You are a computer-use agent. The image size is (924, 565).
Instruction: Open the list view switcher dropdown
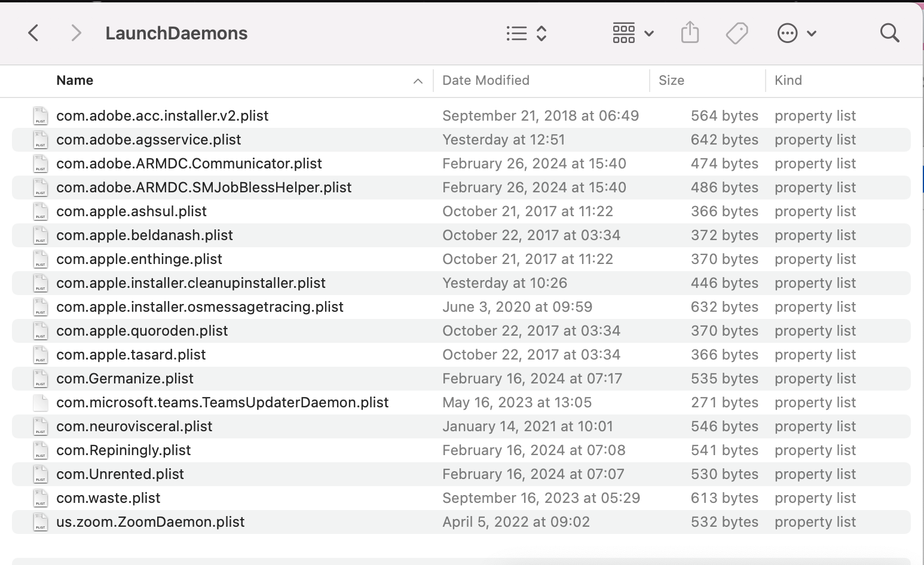(x=526, y=33)
